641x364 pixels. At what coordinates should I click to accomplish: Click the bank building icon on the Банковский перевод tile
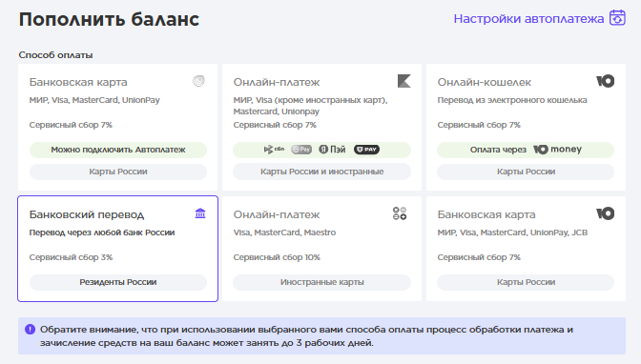(x=200, y=213)
